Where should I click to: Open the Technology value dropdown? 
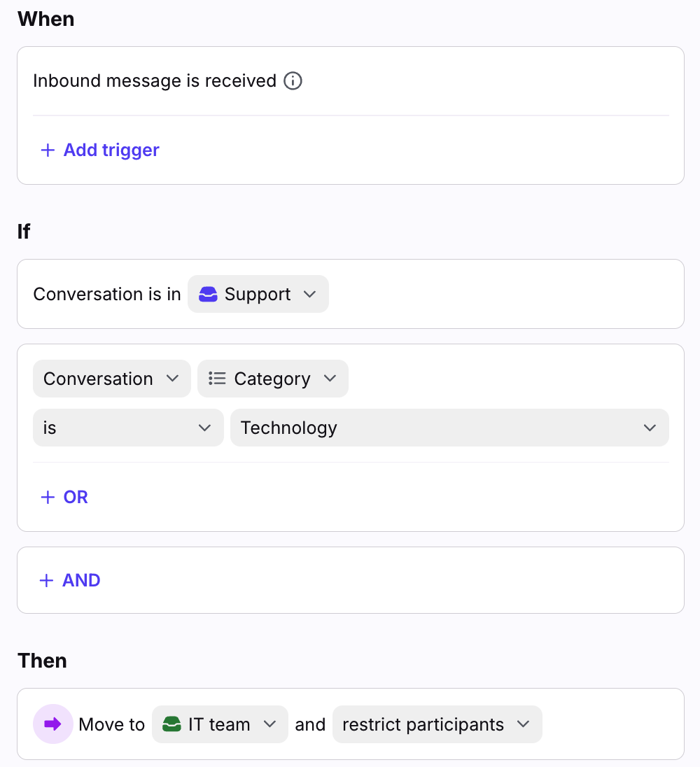click(x=449, y=428)
